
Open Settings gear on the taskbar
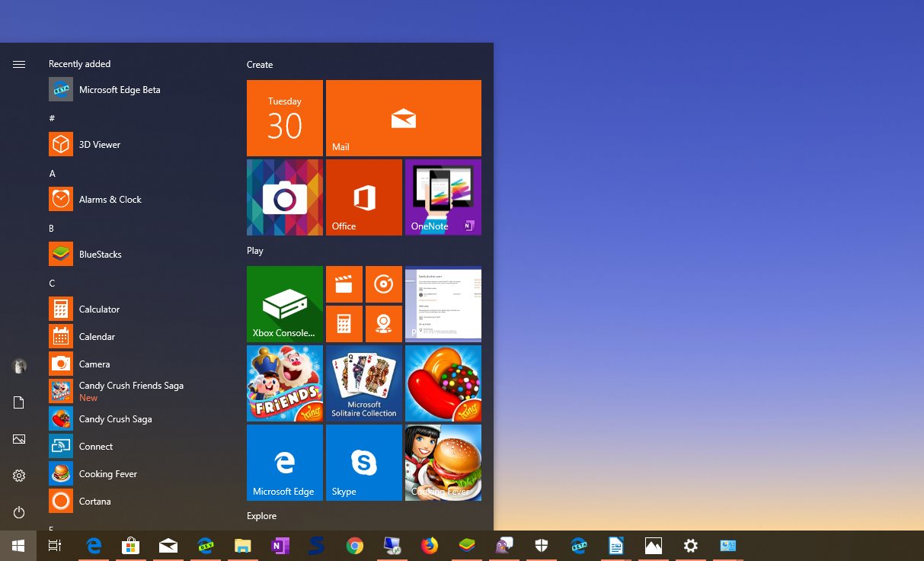pos(691,546)
